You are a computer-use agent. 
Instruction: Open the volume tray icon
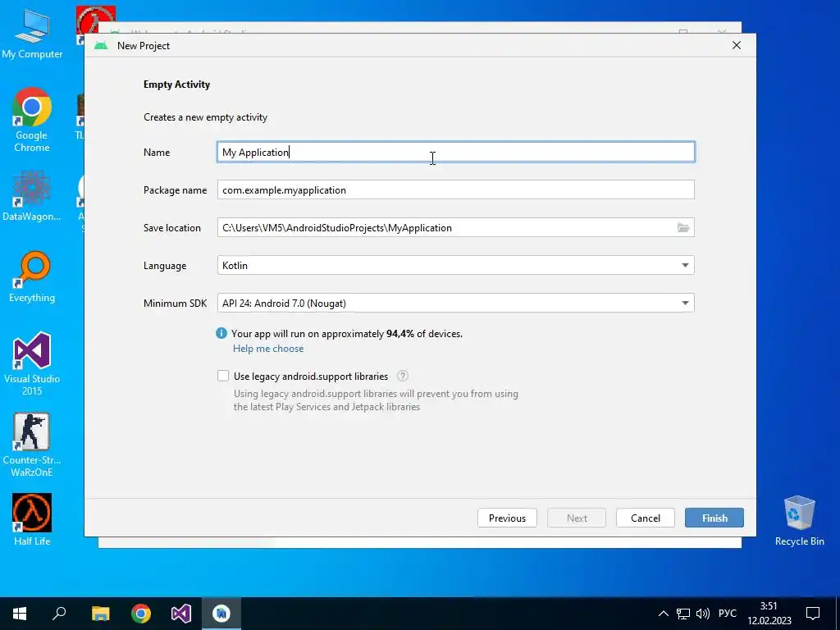(702, 614)
